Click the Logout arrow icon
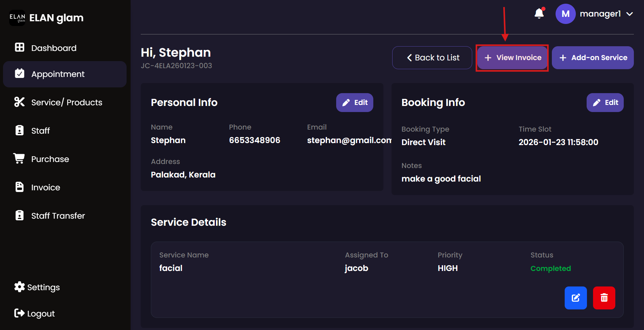The height and width of the screenshot is (330, 644). (20, 313)
